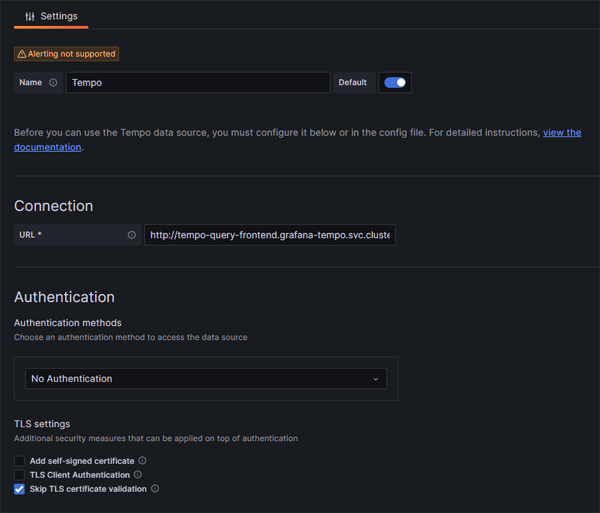This screenshot has height=513, width=600.
Task: Click the info icon next to Name
Action: tap(53, 83)
